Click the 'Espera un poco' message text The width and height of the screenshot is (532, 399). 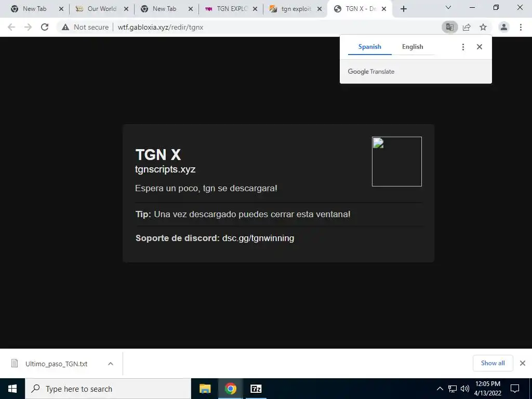[206, 188]
